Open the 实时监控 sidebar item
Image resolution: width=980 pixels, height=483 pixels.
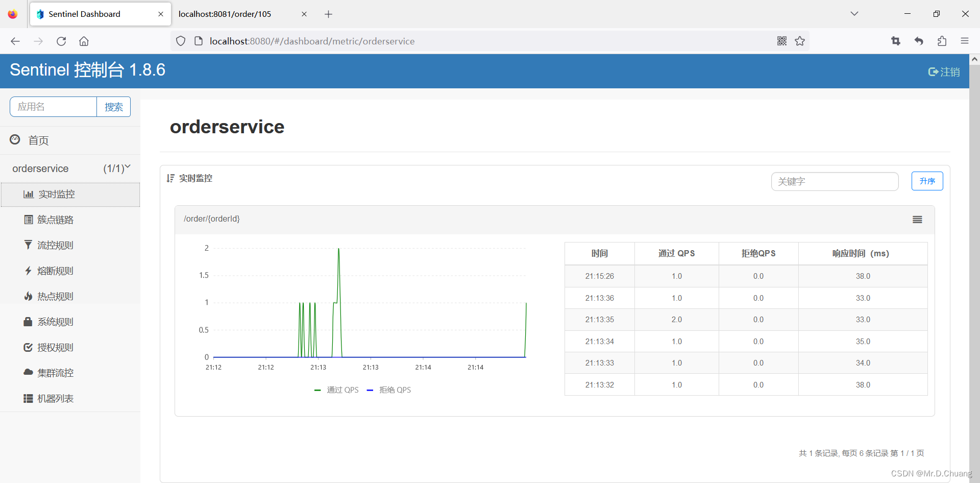[70, 195]
